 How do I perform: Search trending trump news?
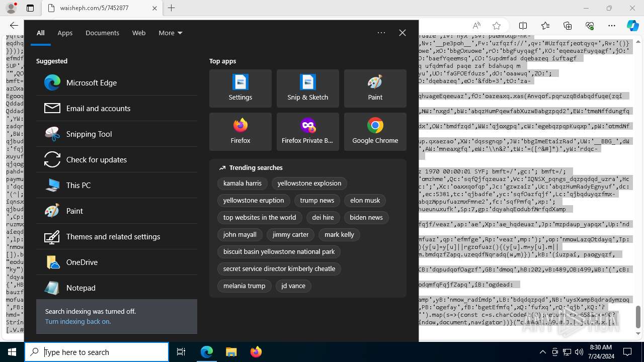(x=317, y=200)
